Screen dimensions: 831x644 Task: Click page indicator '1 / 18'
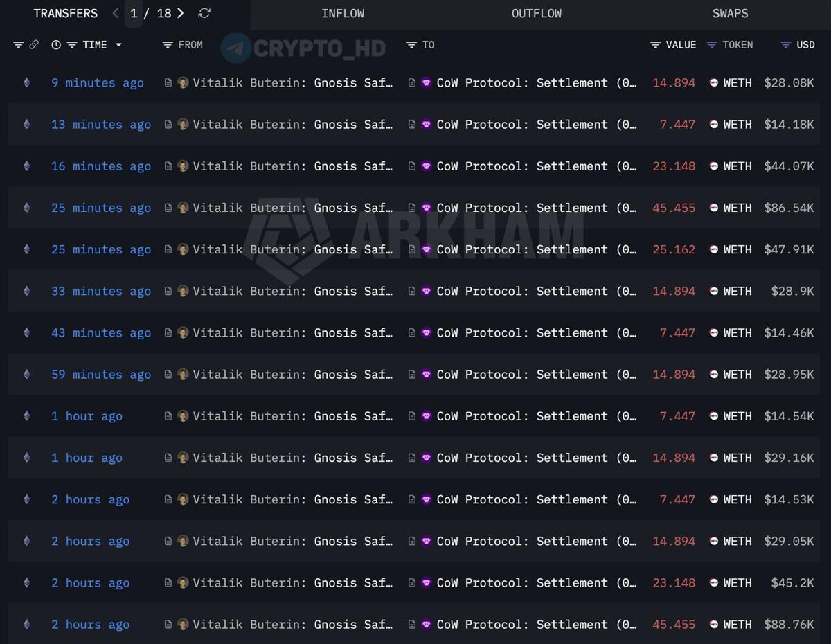click(150, 13)
